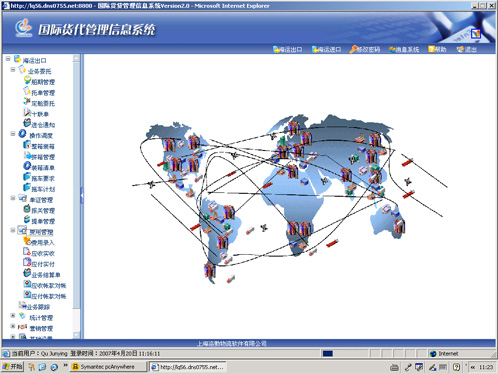Select the 提单管理 icon

27,220
